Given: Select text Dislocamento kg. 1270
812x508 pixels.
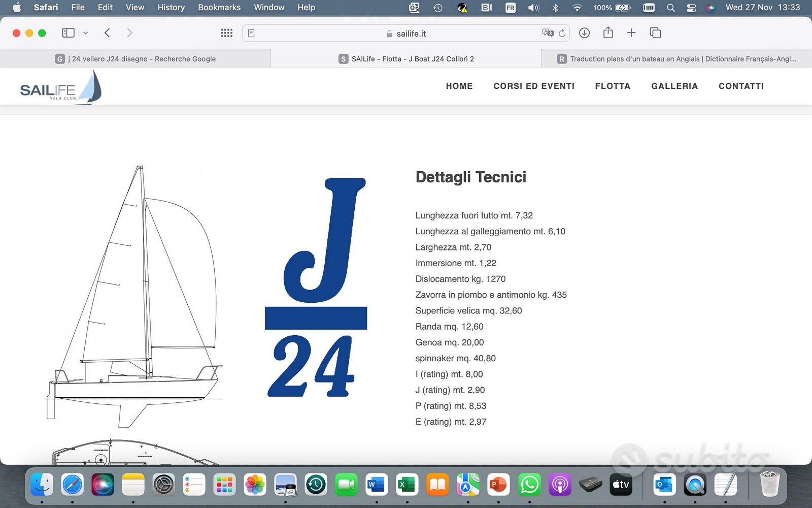Looking at the screenshot, I should (x=460, y=279).
